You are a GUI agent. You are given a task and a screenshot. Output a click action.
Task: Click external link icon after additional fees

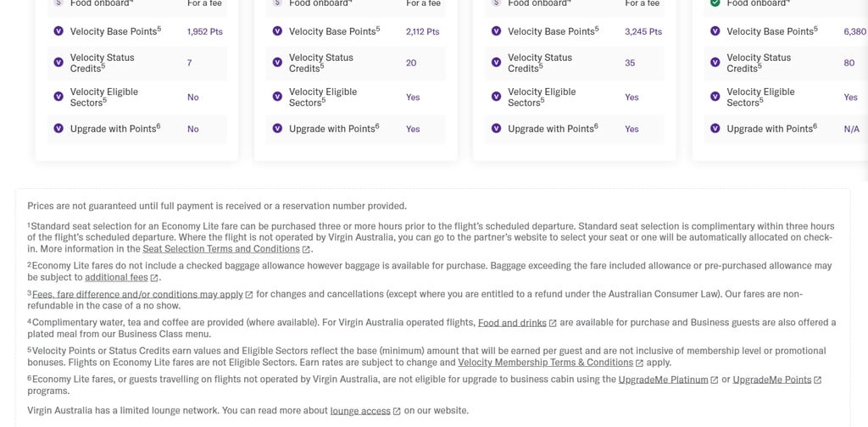click(154, 278)
